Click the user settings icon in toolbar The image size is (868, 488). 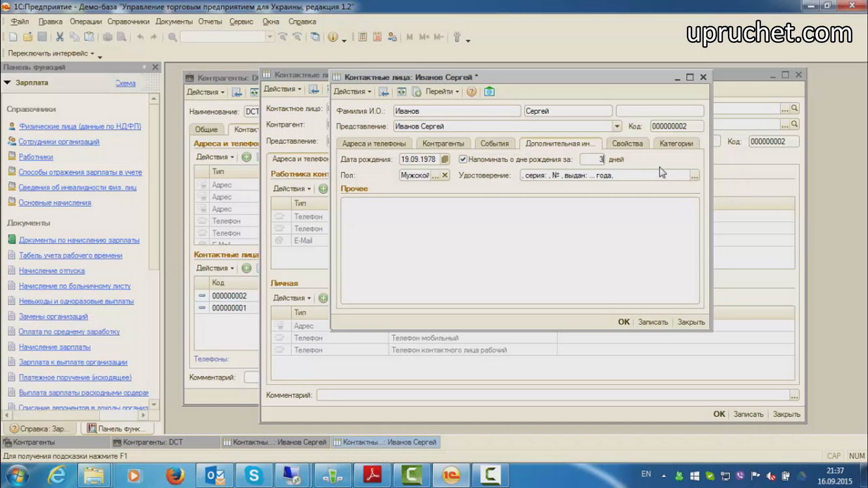(x=392, y=37)
